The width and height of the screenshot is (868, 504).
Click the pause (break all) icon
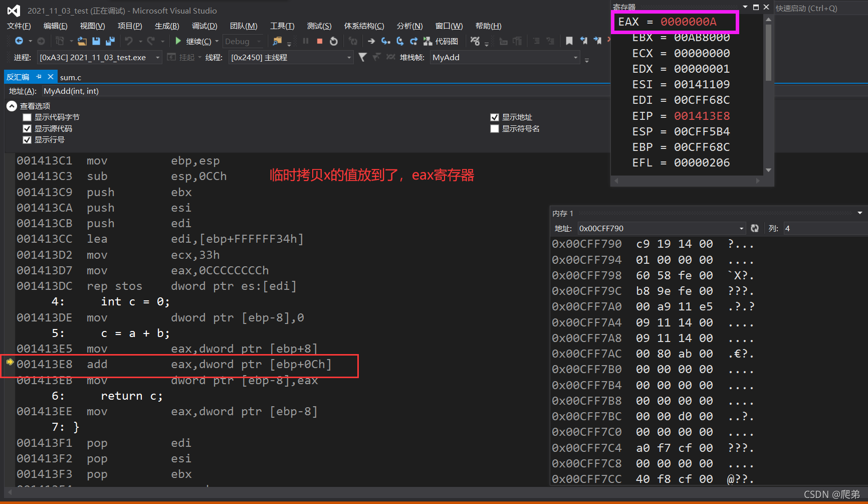306,41
